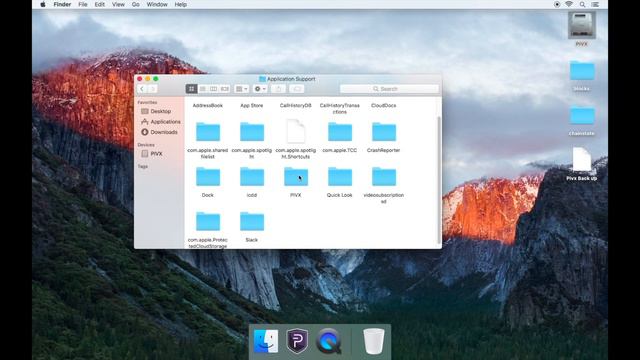Select the com.apple.TCC folder
The image size is (640, 360).
(340, 132)
